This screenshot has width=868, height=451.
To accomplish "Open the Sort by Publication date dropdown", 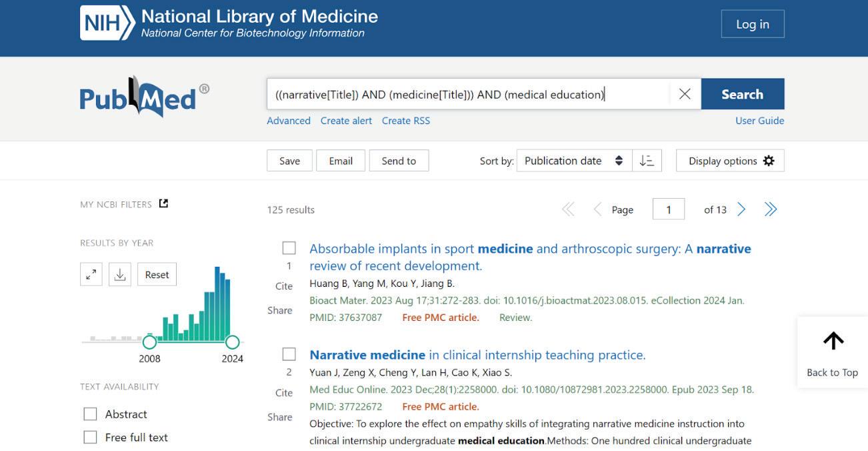I will pos(573,161).
